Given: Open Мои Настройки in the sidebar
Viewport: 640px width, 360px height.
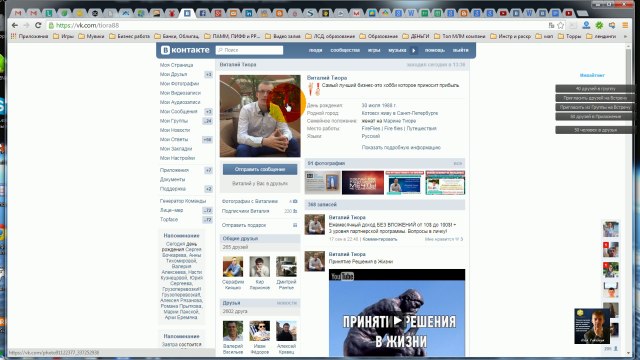Looking at the screenshot, I should click(178, 158).
